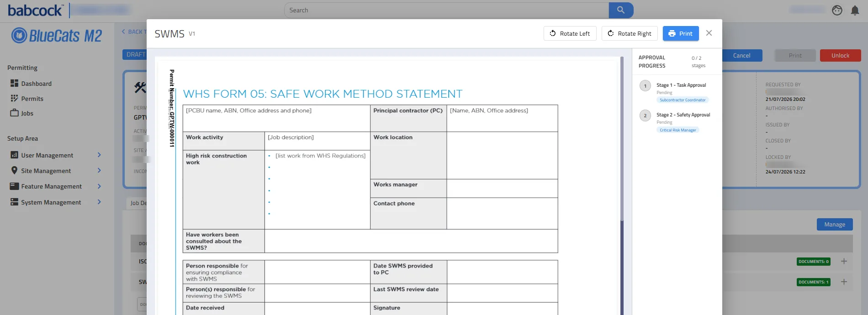This screenshot has width=868, height=315.
Task: Click the Stage 1 circle indicator
Action: [x=645, y=86]
